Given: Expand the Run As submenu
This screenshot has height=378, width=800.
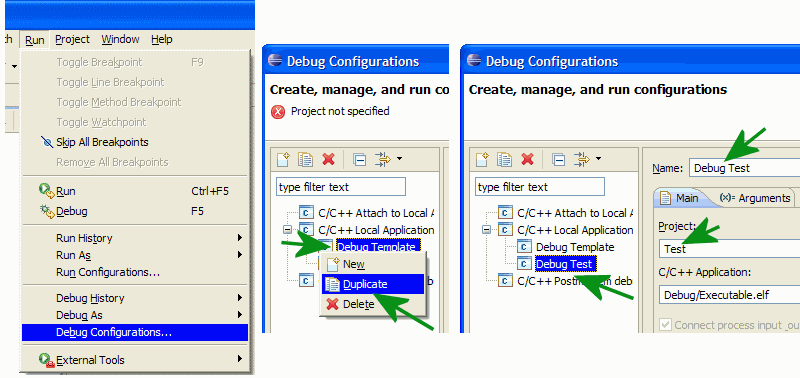Looking at the screenshot, I should (135, 255).
